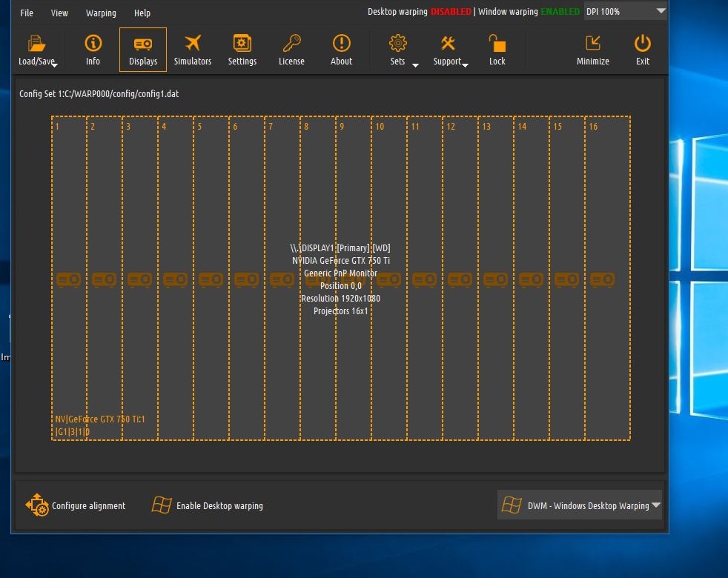
Task: Open DWM - Windows Desktop Warping dropdown
Action: [x=580, y=505]
